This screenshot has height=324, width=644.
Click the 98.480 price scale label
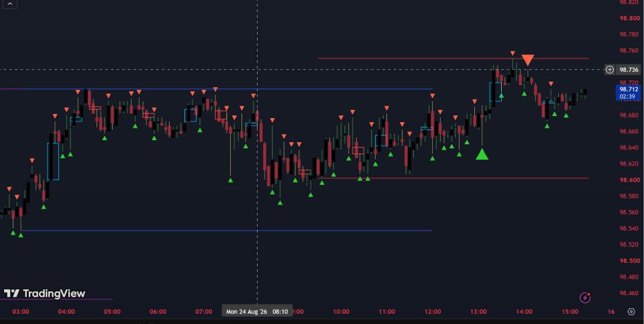click(629, 277)
